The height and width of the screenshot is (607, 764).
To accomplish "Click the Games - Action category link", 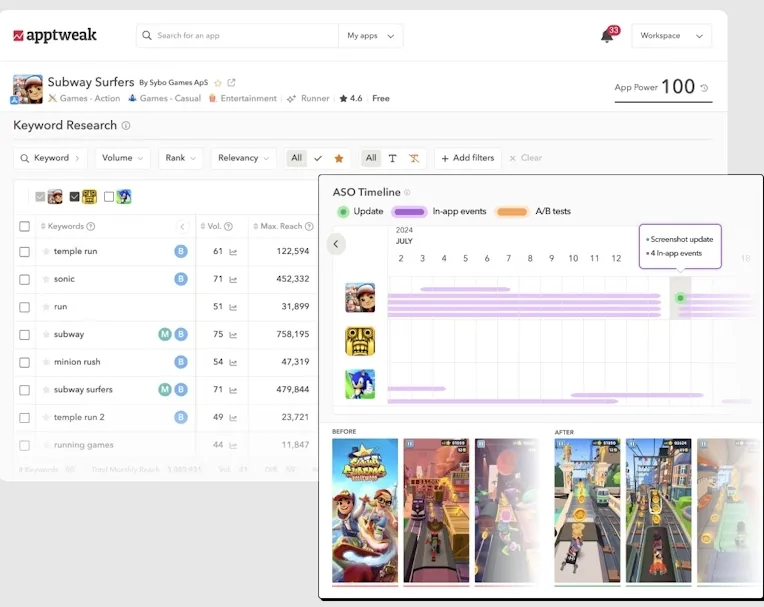I will 89,99.
